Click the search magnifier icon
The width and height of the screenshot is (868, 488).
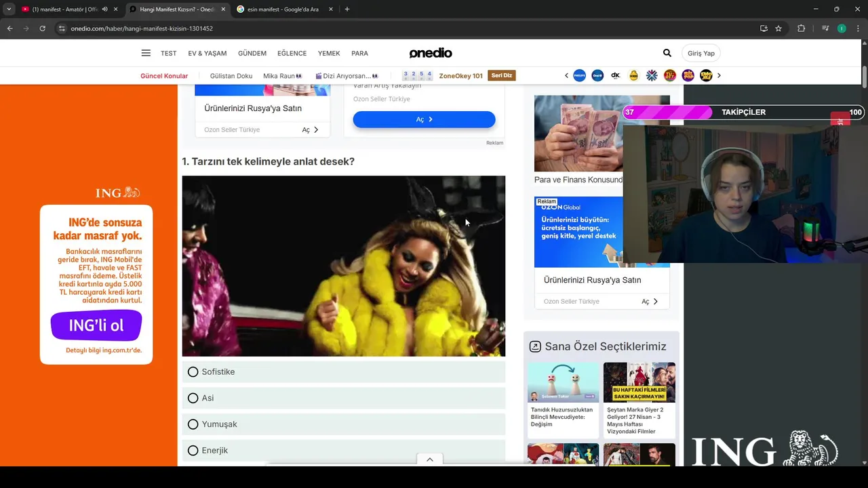pos(667,53)
